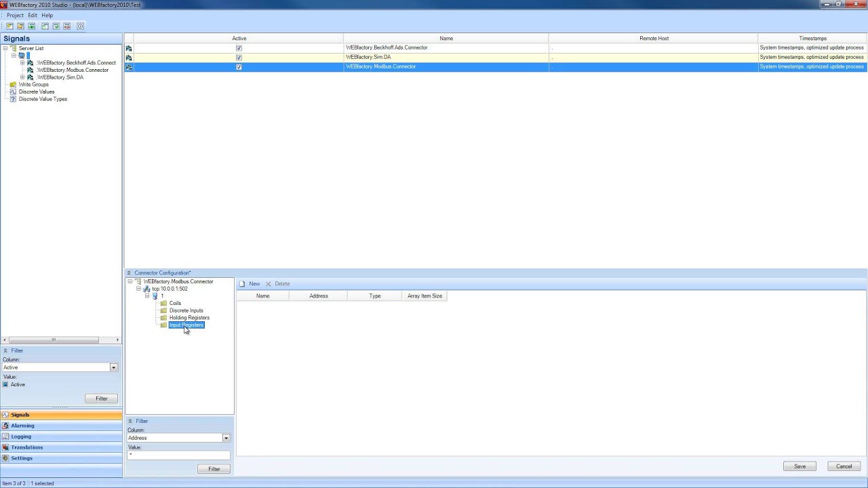Image resolution: width=868 pixels, height=488 pixels.
Task: Click the Filter button in Signals panel
Action: pos(102,399)
